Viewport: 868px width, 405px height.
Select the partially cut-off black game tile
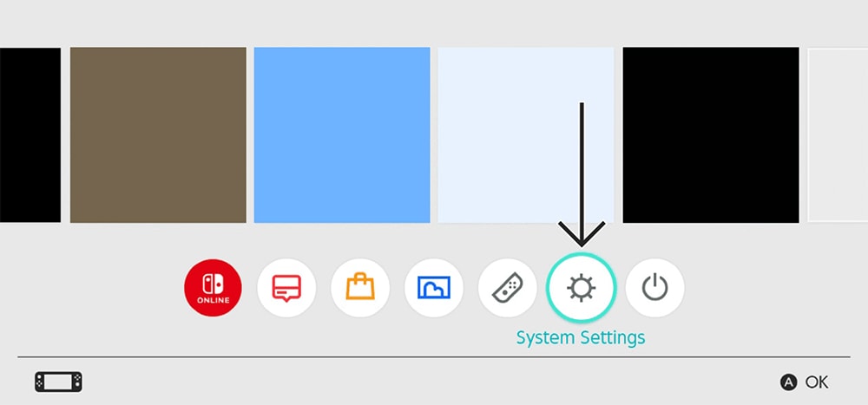(30, 135)
